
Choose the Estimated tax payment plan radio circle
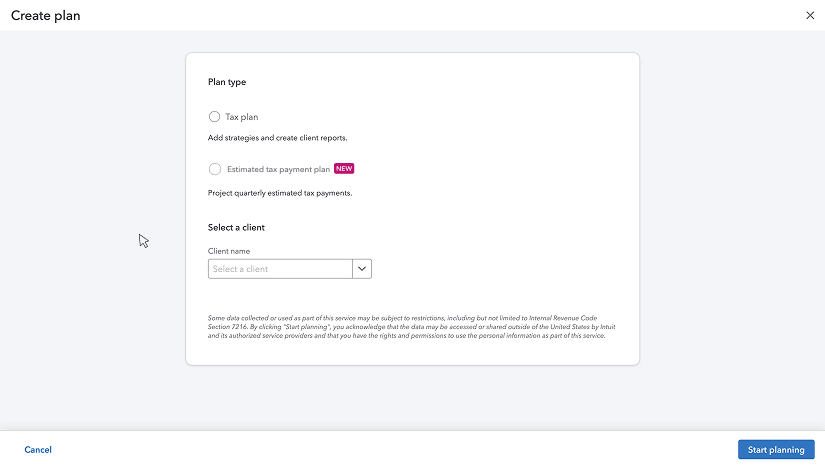(215, 169)
